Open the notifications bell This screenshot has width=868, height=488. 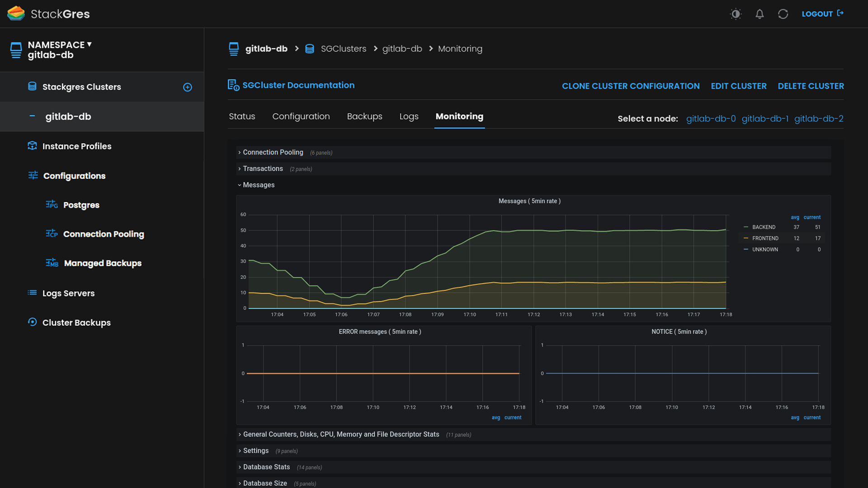[x=759, y=14]
